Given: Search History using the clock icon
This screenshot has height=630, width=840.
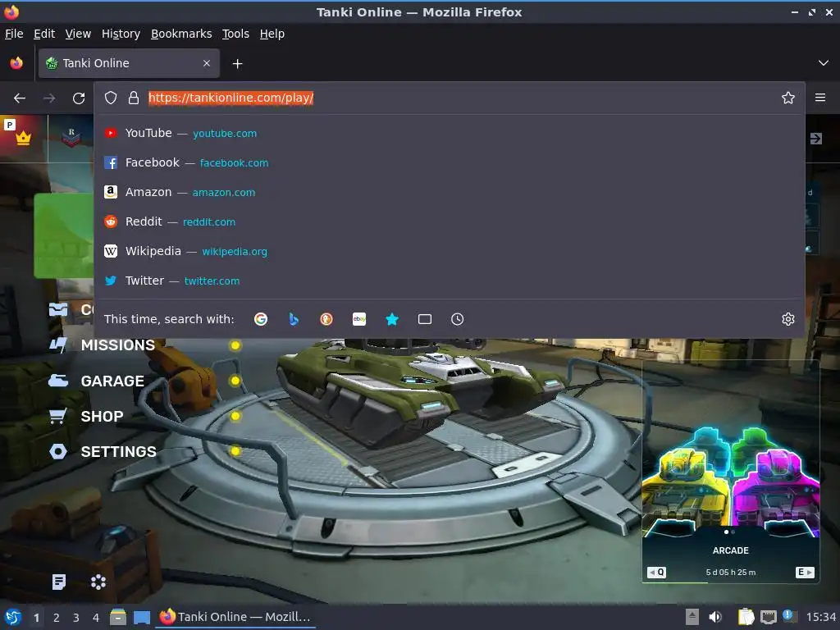Looking at the screenshot, I should pyautogui.click(x=458, y=319).
